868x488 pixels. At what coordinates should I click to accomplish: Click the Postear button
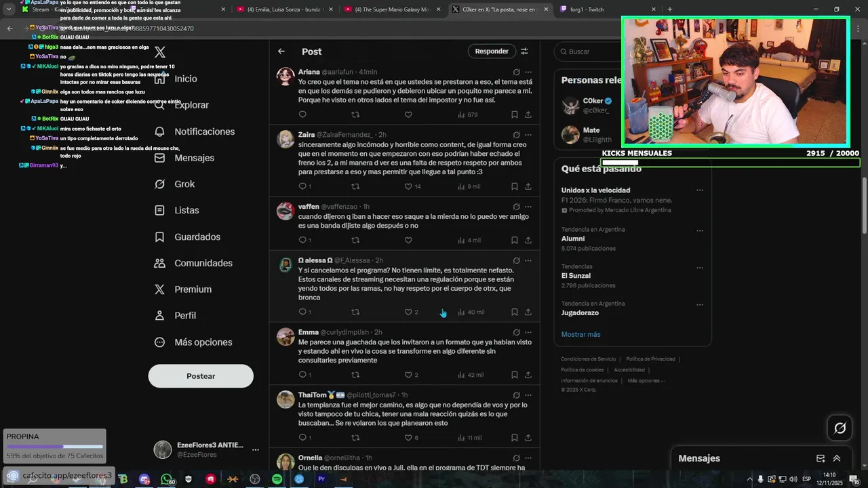201,376
